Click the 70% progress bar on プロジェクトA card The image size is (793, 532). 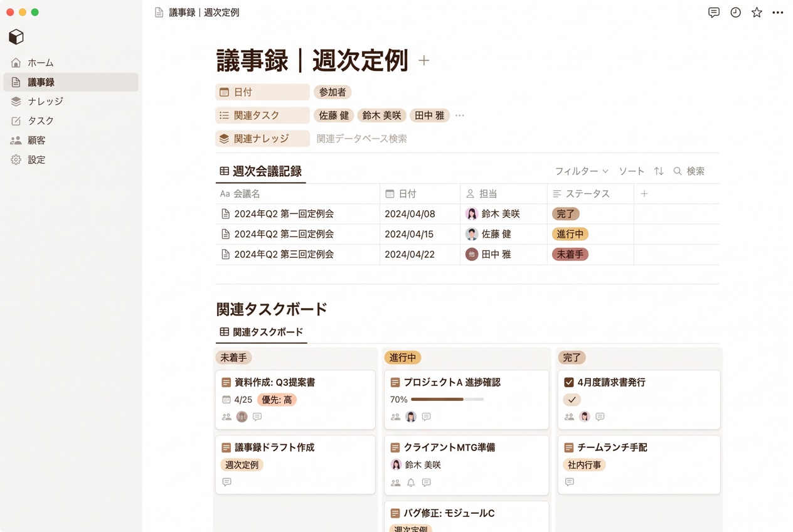click(x=447, y=400)
